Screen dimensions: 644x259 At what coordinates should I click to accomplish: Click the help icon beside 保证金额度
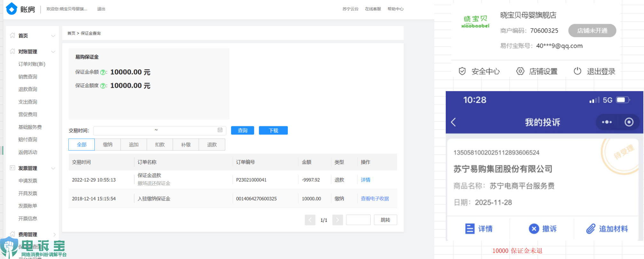click(x=103, y=86)
